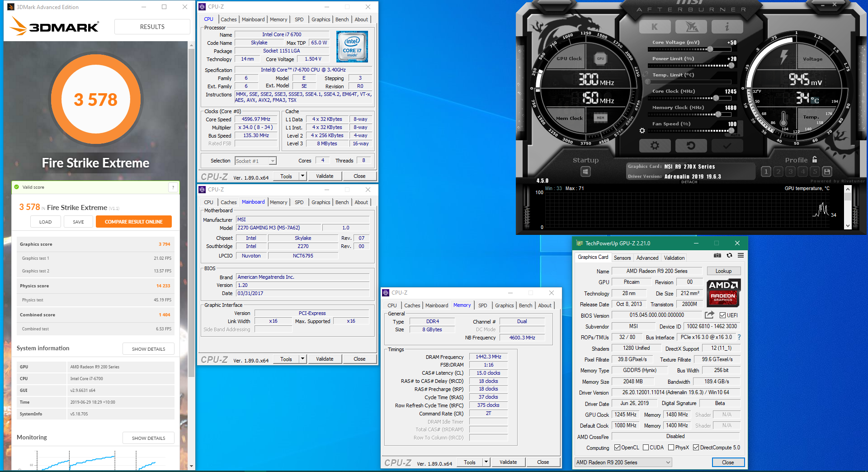Screen dimensions: 868x472
Task: Adjust the Fan Speed slider handle
Action: tap(731, 131)
